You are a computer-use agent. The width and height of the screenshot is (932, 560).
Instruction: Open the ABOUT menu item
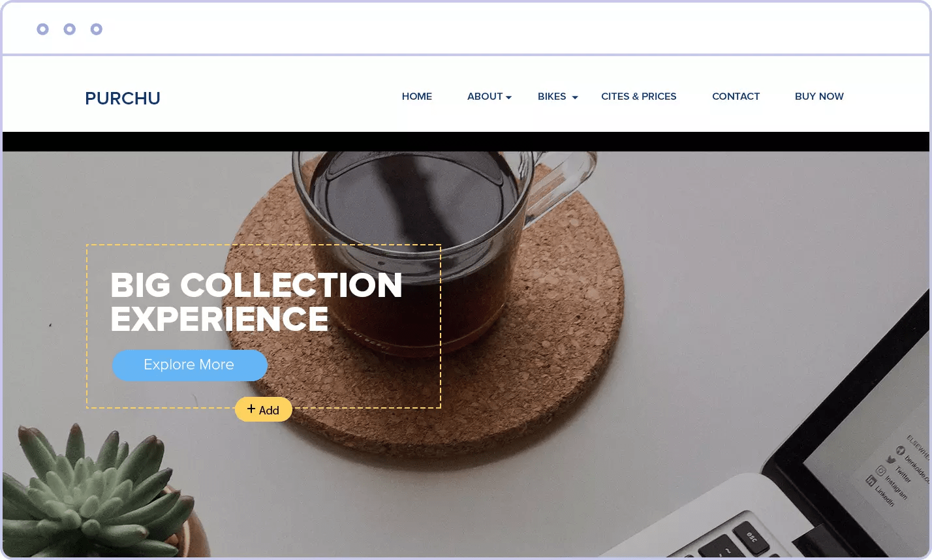point(485,96)
